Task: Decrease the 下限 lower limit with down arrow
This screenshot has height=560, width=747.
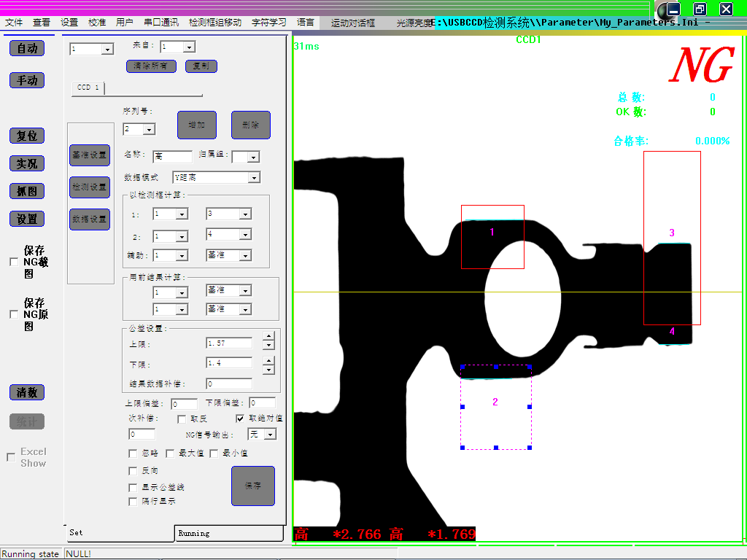Action: 268,367
